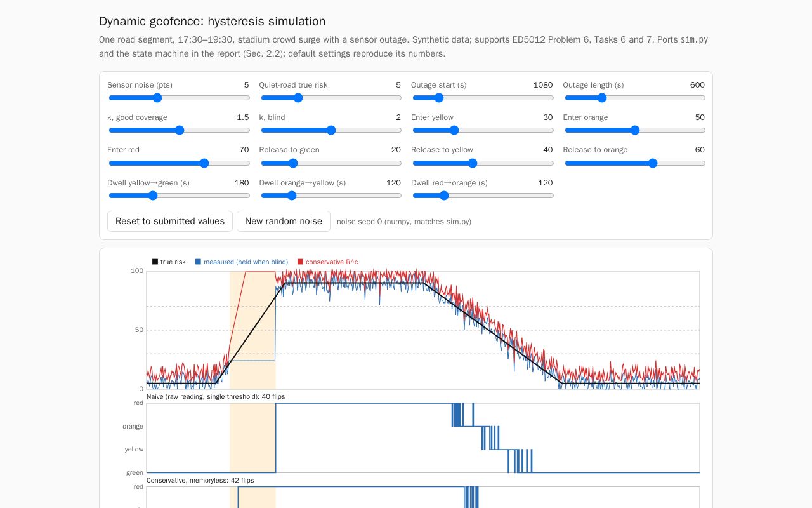
Task: Click 'conservative R^c' legend text
Action: click(332, 262)
